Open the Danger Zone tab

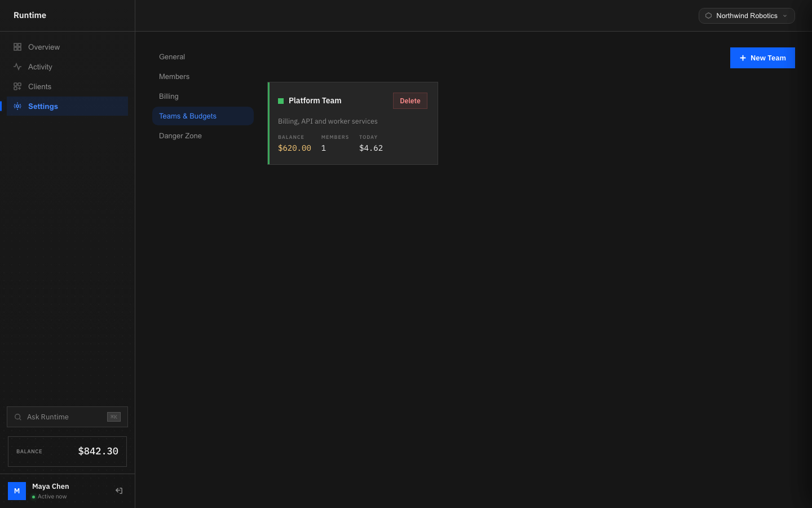pyautogui.click(x=203, y=135)
